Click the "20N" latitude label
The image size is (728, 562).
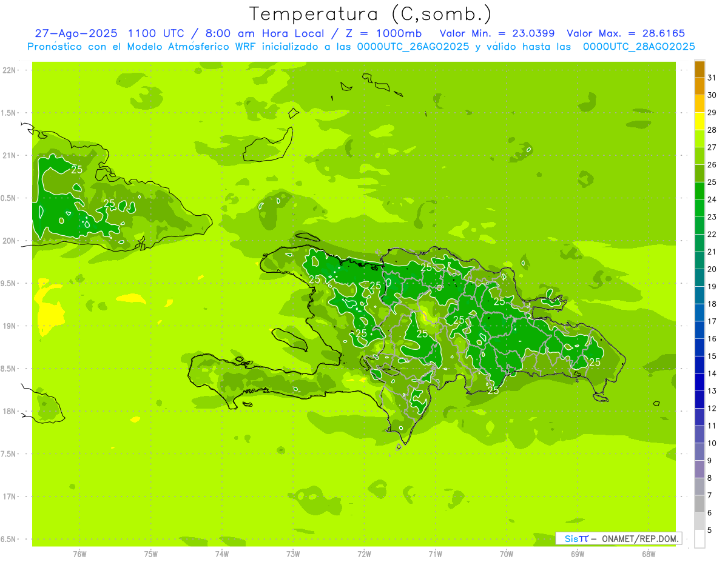coord(8,241)
